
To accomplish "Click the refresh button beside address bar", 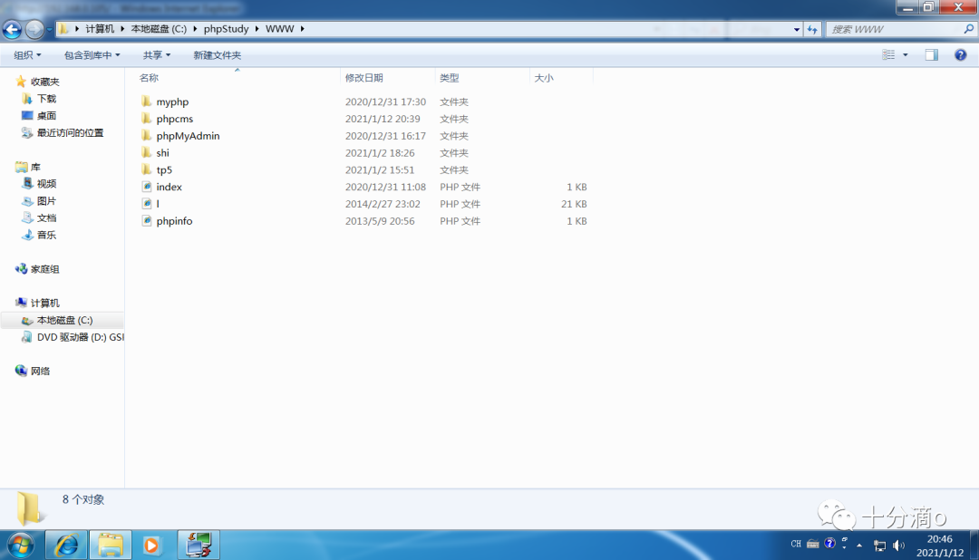I will 811,29.
